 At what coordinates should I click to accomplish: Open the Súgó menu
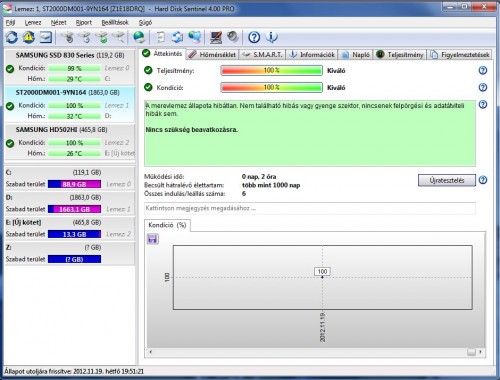[145, 23]
